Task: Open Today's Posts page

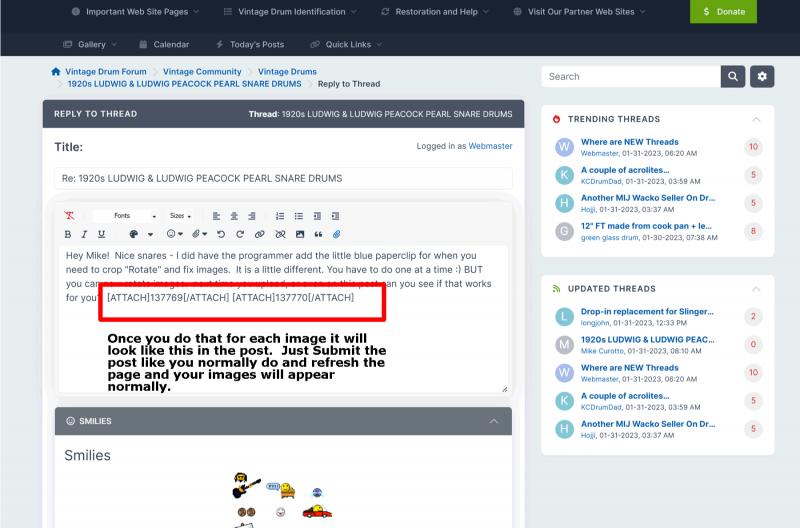Action: [x=250, y=44]
